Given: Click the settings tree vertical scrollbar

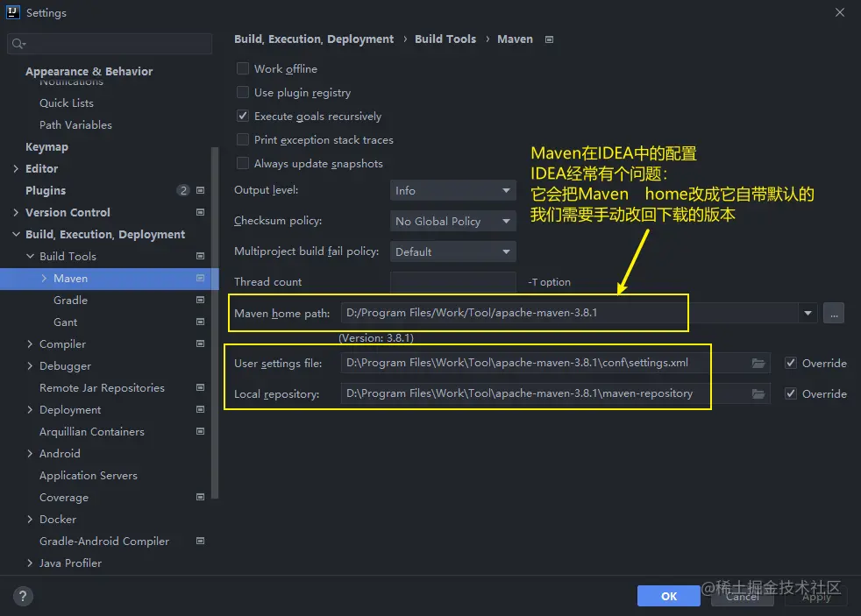Looking at the screenshot, I should [215, 322].
